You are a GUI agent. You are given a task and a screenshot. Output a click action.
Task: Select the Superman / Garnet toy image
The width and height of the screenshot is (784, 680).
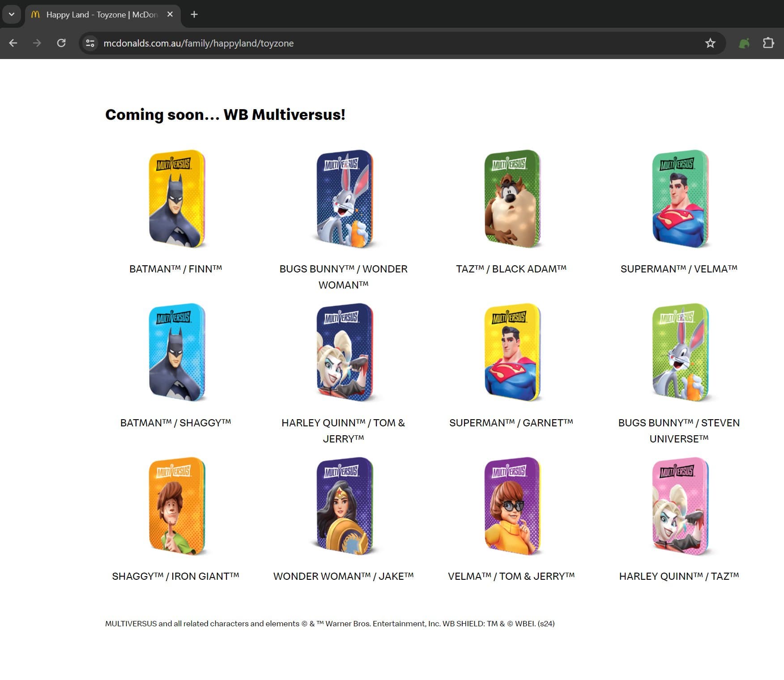(512, 353)
